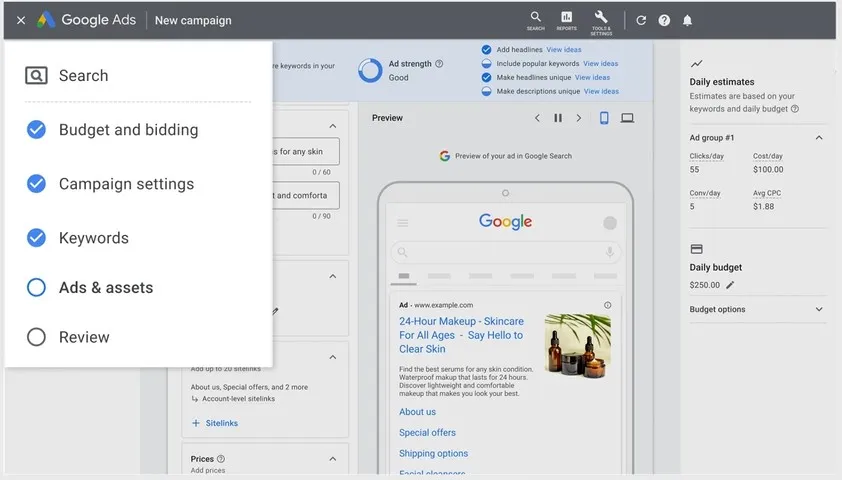Click 'Shipping options' sitelink in preview
The image size is (842, 480).
(433, 453)
